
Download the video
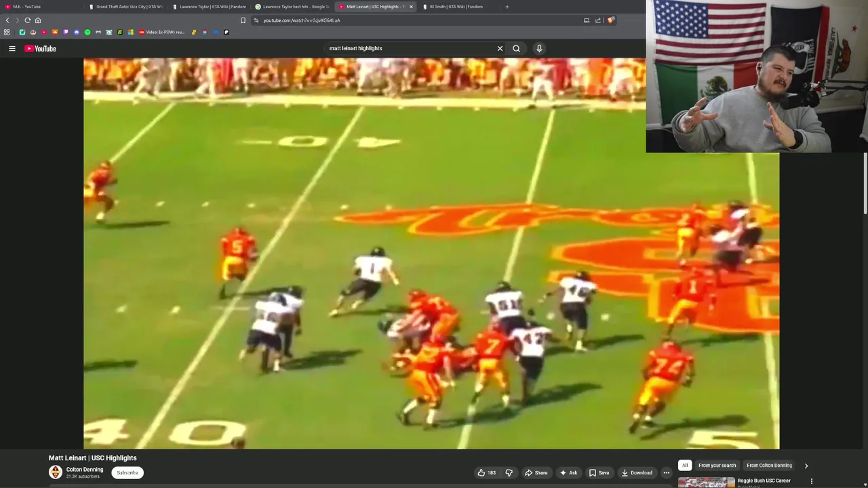pos(636,473)
